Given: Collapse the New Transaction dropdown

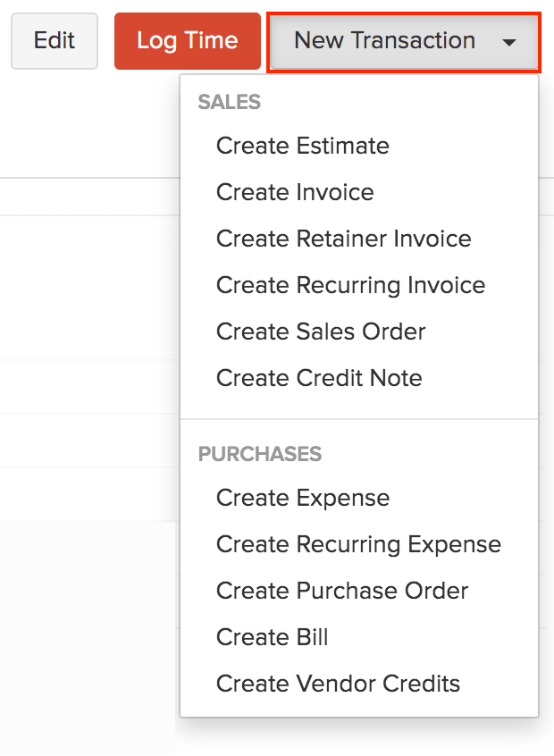Looking at the screenshot, I should 385,41.
